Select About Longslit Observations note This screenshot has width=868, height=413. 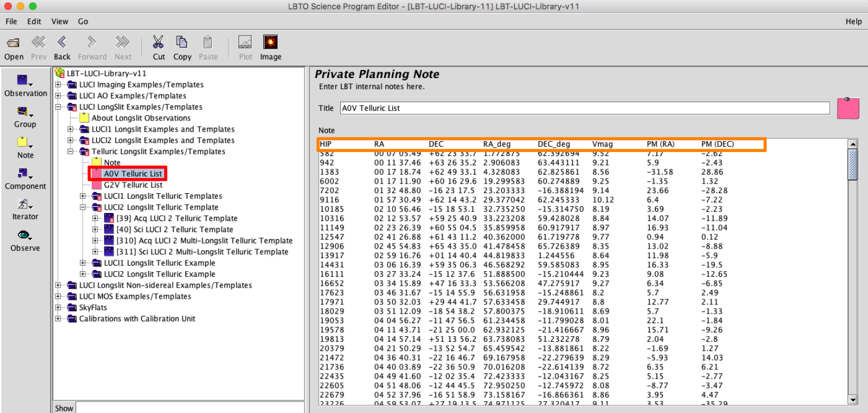pos(141,118)
